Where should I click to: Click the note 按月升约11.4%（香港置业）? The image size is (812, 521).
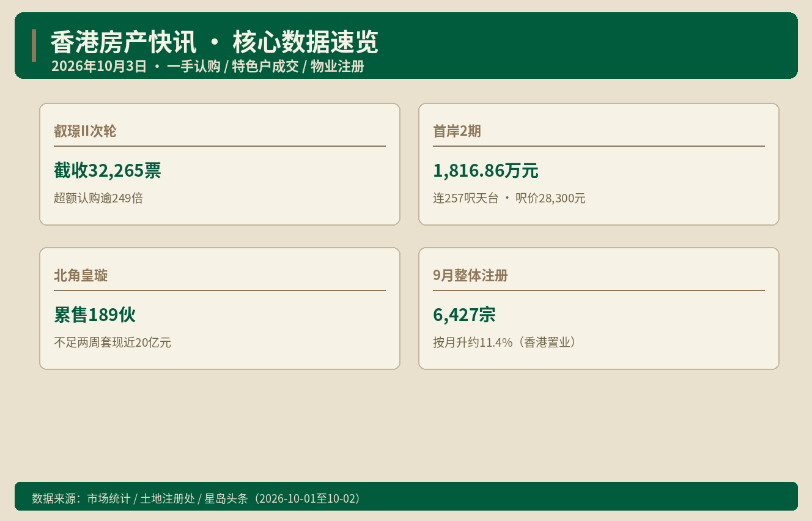505,342
